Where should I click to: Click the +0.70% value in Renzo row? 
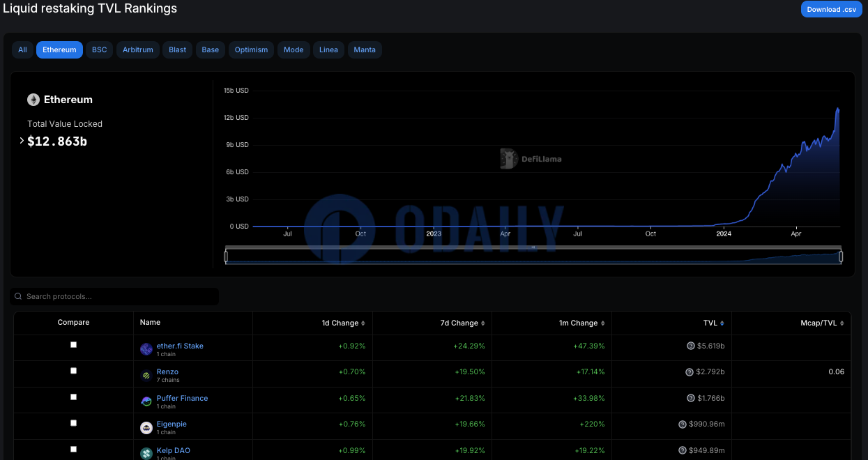(x=352, y=372)
